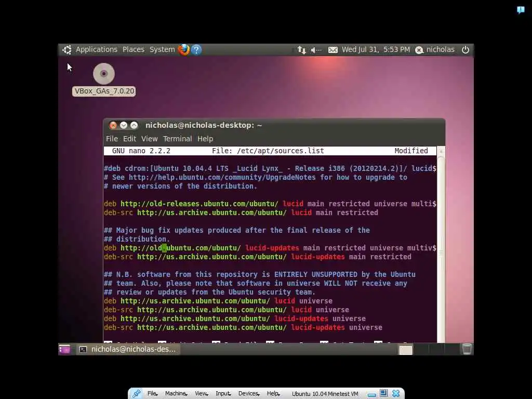The image size is (532, 399).
Task: Click the 'Modified' status in nano header
Action: coord(411,151)
